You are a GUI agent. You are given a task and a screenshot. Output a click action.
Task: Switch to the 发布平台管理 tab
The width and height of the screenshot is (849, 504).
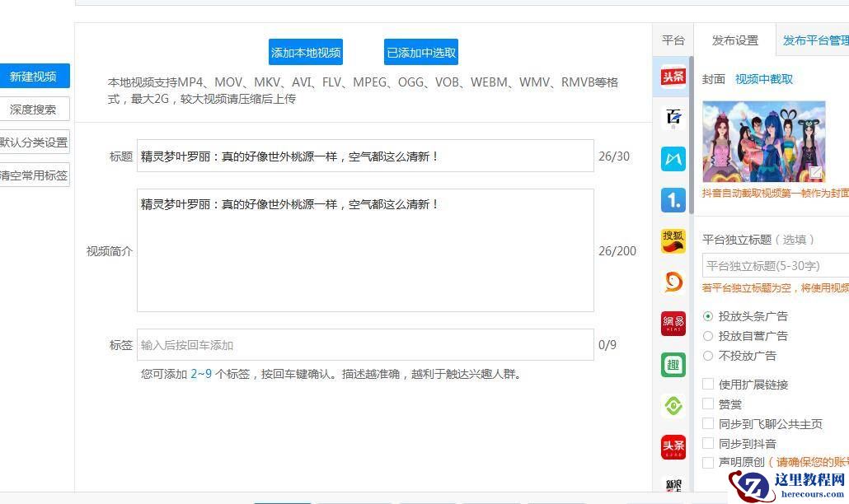pyautogui.click(x=814, y=40)
